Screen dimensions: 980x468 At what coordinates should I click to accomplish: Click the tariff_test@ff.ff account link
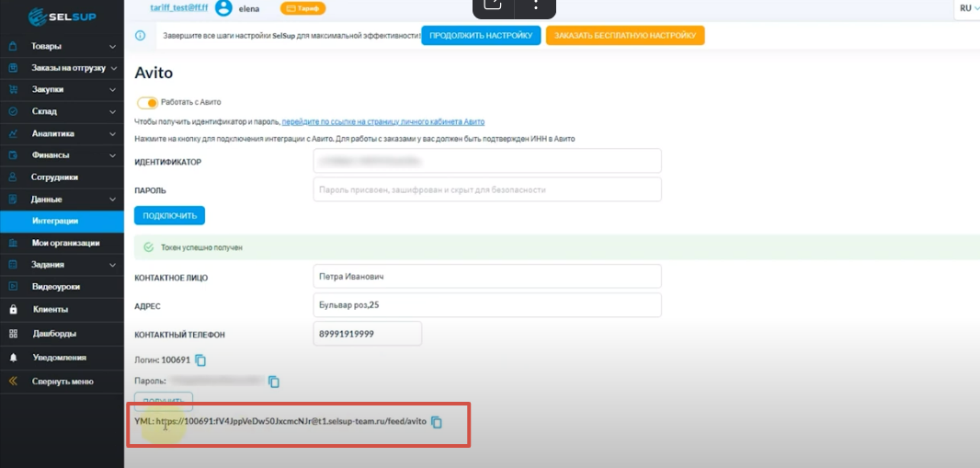178,7
